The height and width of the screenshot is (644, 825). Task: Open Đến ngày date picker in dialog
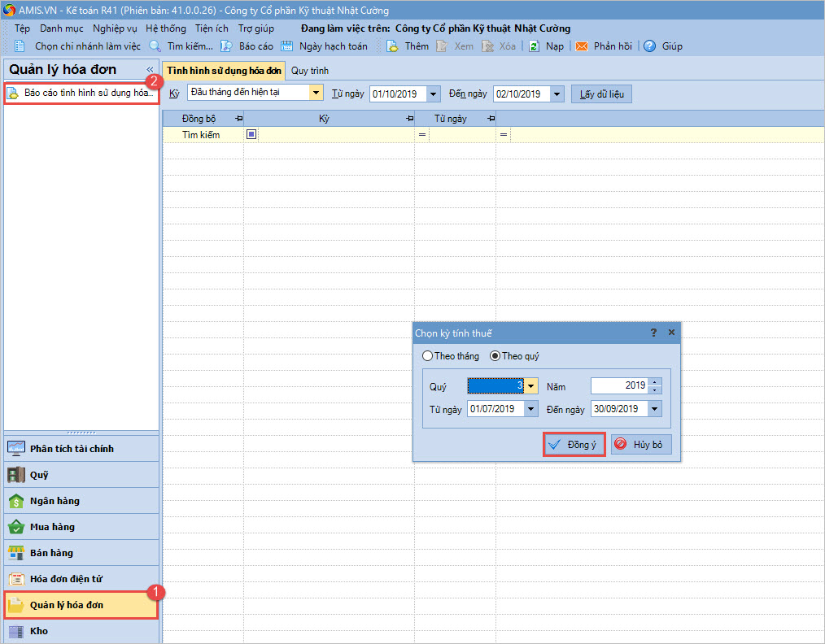click(655, 409)
